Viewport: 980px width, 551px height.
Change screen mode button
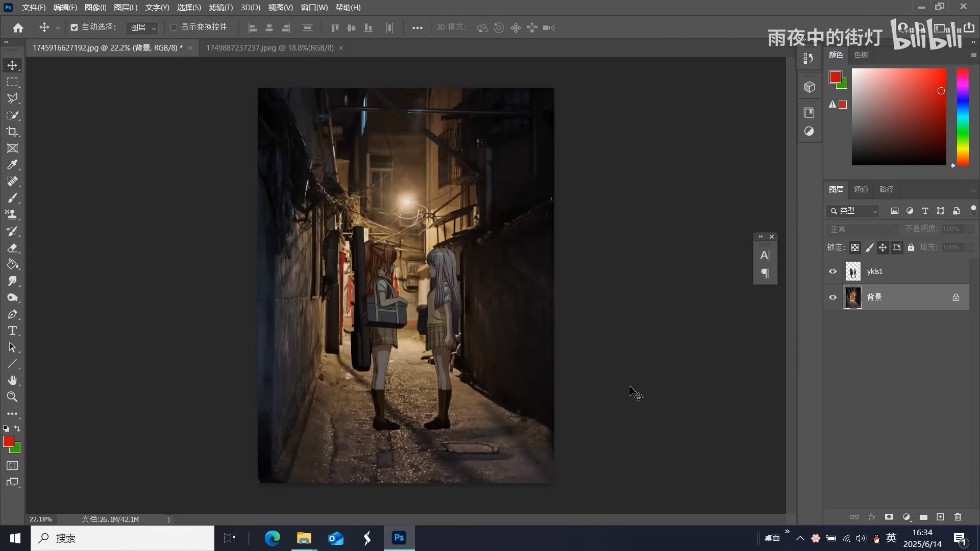[12, 483]
